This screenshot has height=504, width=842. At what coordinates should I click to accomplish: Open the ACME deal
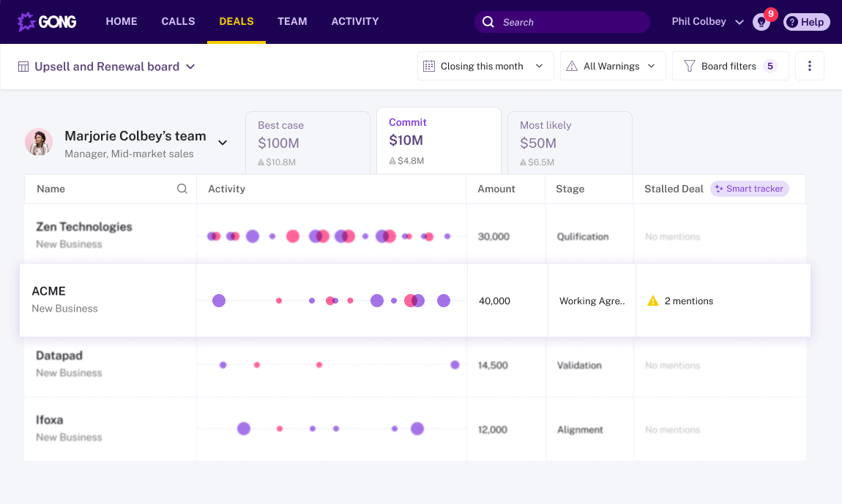(48, 291)
